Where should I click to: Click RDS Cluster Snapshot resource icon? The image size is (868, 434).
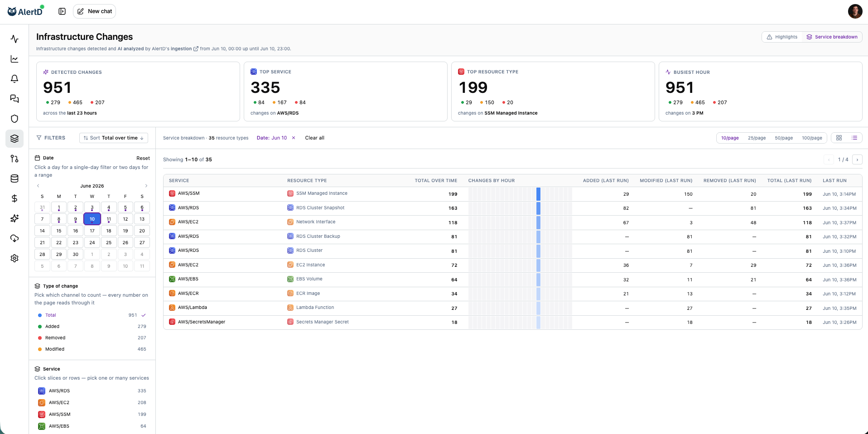click(290, 208)
